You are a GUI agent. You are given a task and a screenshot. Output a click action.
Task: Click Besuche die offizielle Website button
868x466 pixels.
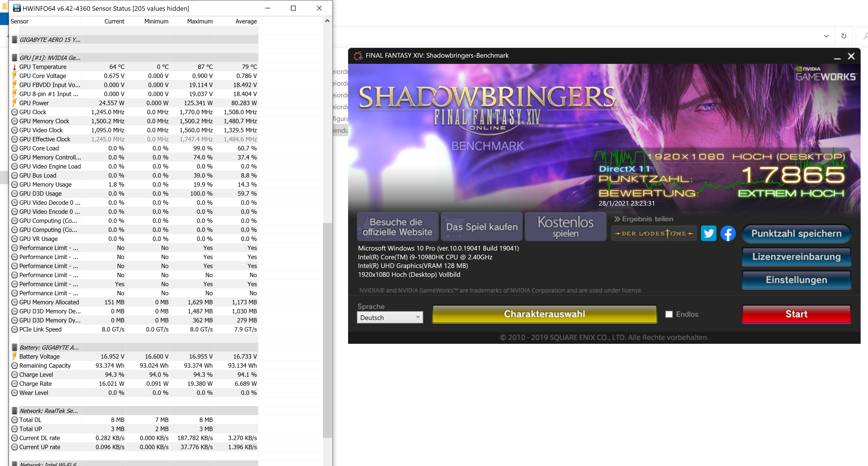[x=398, y=227]
